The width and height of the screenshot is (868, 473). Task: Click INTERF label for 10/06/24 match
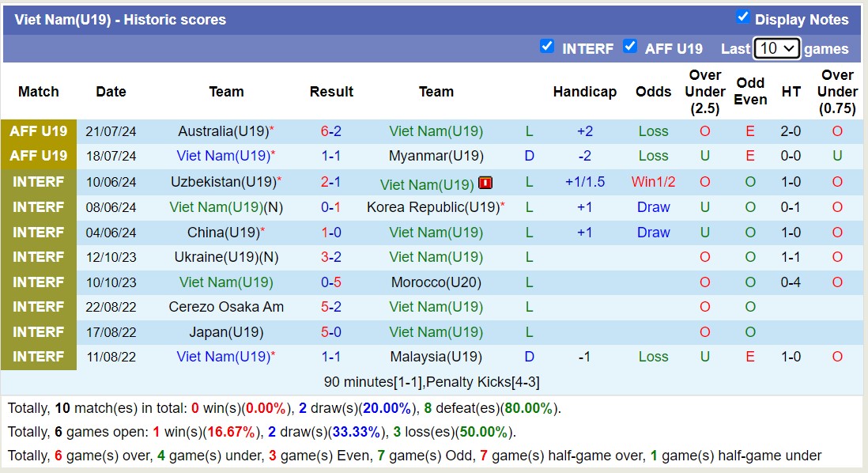(39, 182)
